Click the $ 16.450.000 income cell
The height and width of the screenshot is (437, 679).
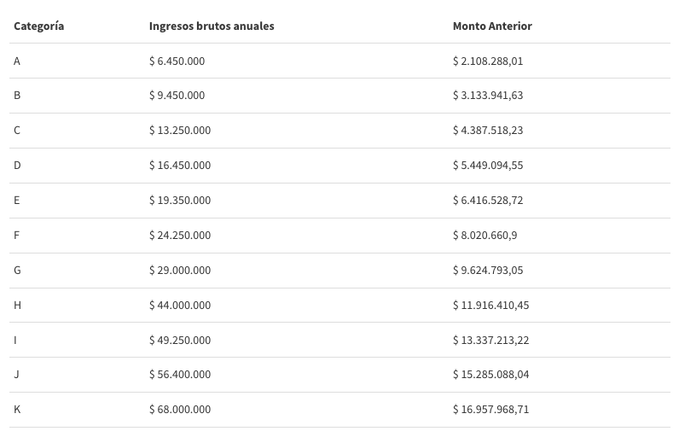click(180, 165)
